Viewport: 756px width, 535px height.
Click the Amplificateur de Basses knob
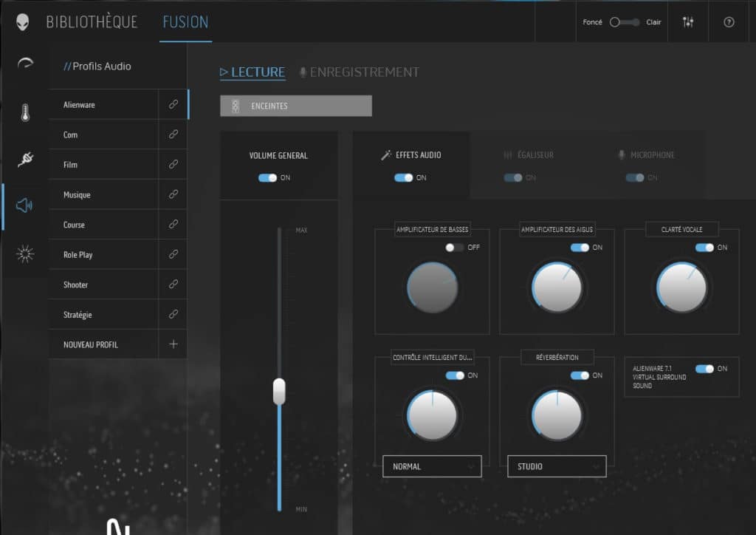(432, 287)
